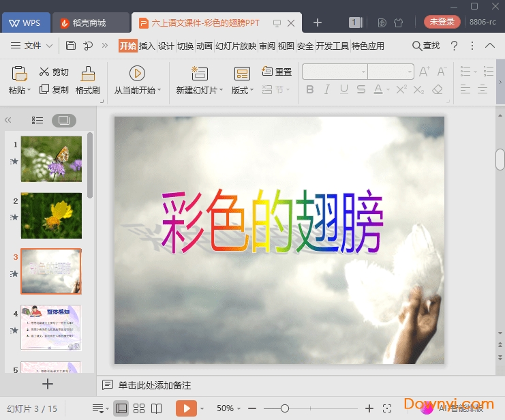505x420 pixels.
Task: Click the Cut (剪切) scissors icon
Action: click(44, 72)
